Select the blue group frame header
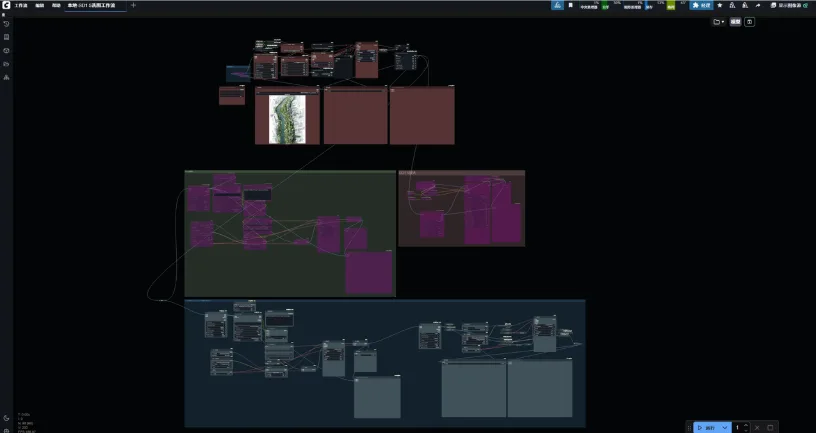The image size is (816, 433). pos(385,301)
